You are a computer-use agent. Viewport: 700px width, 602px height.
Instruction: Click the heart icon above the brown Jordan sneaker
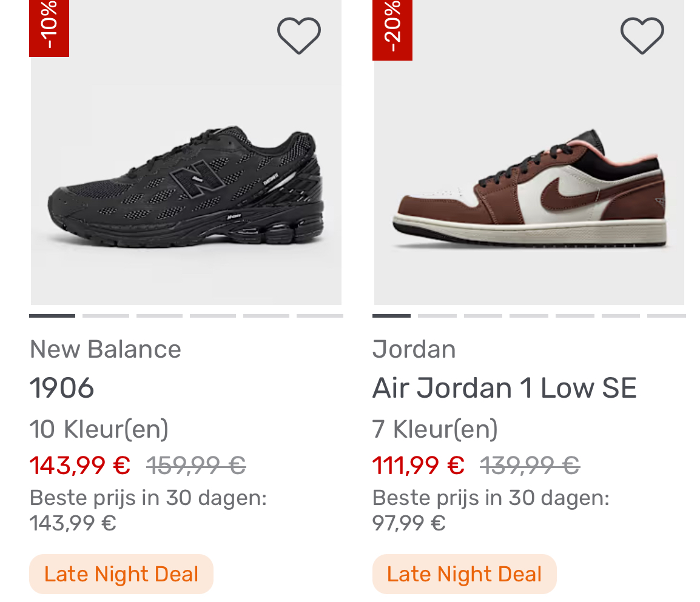click(x=641, y=35)
